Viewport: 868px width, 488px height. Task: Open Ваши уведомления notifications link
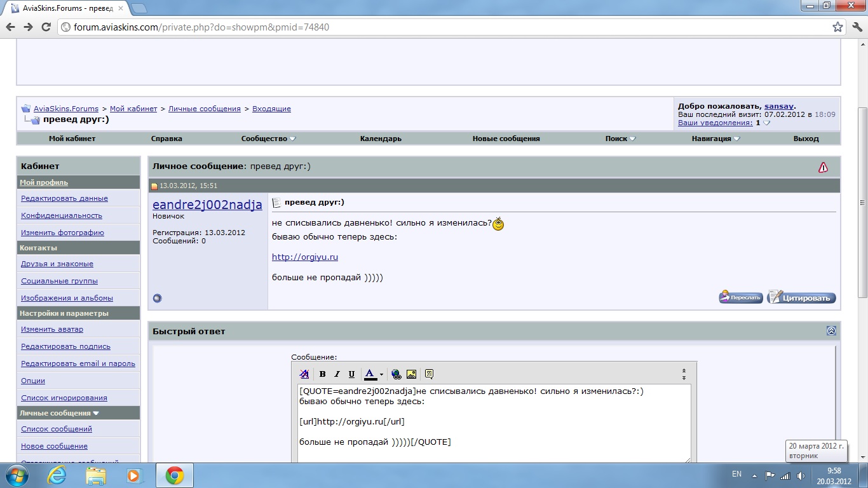(x=715, y=123)
